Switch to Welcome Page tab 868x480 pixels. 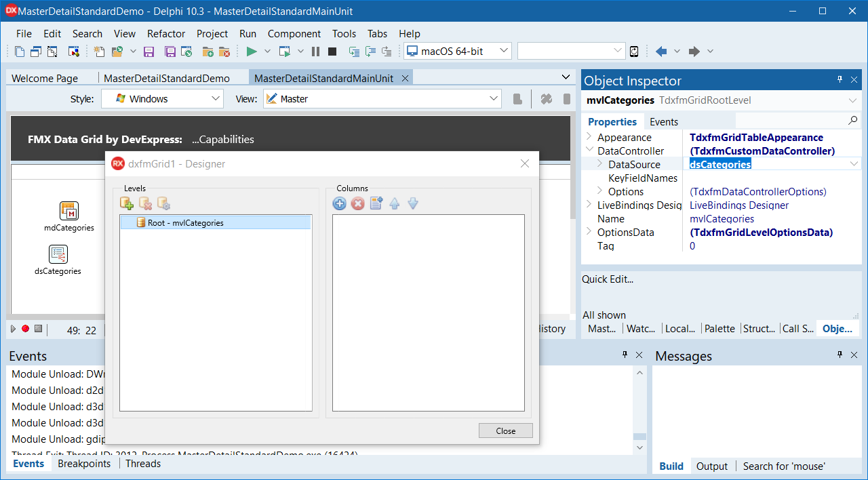tap(45, 78)
